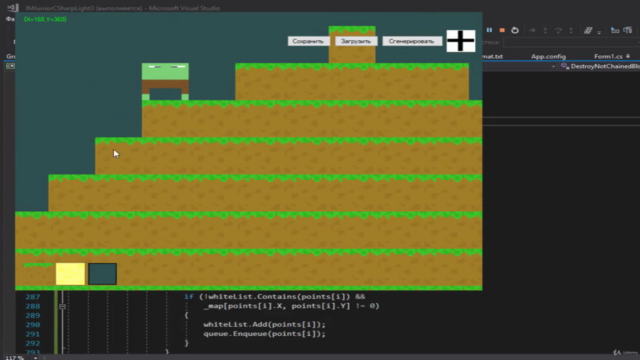Select the grass tile in game palette
The height and width of the screenshot is (360, 640).
coord(38,274)
